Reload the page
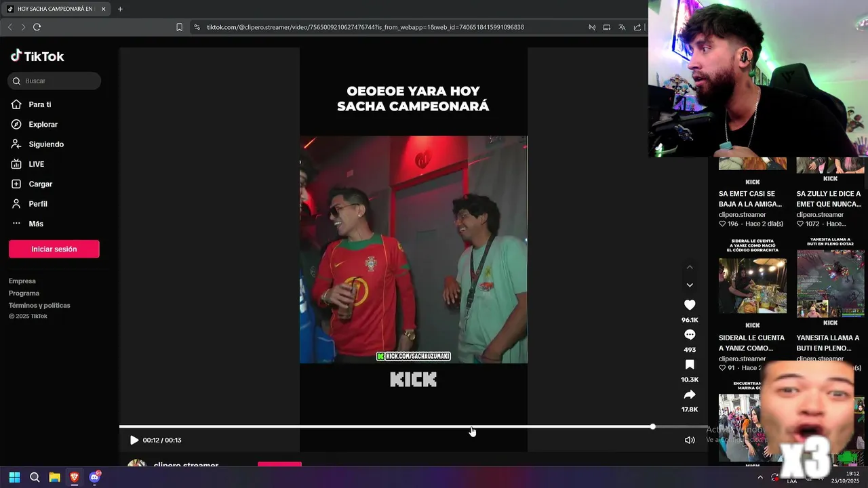 [37, 27]
